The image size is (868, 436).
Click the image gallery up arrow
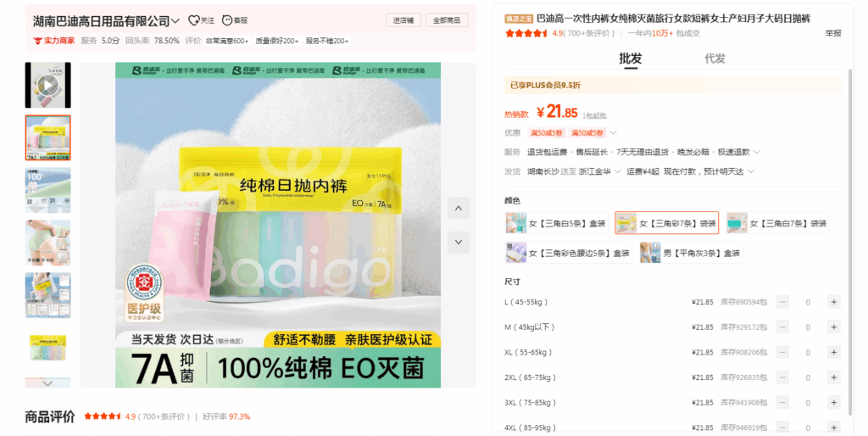[458, 209]
